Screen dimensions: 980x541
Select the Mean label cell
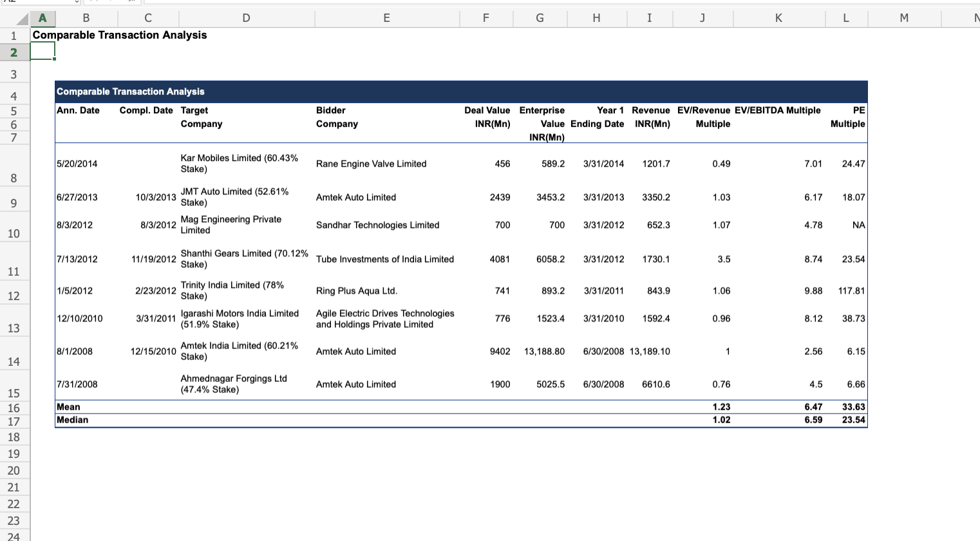[x=69, y=407]
